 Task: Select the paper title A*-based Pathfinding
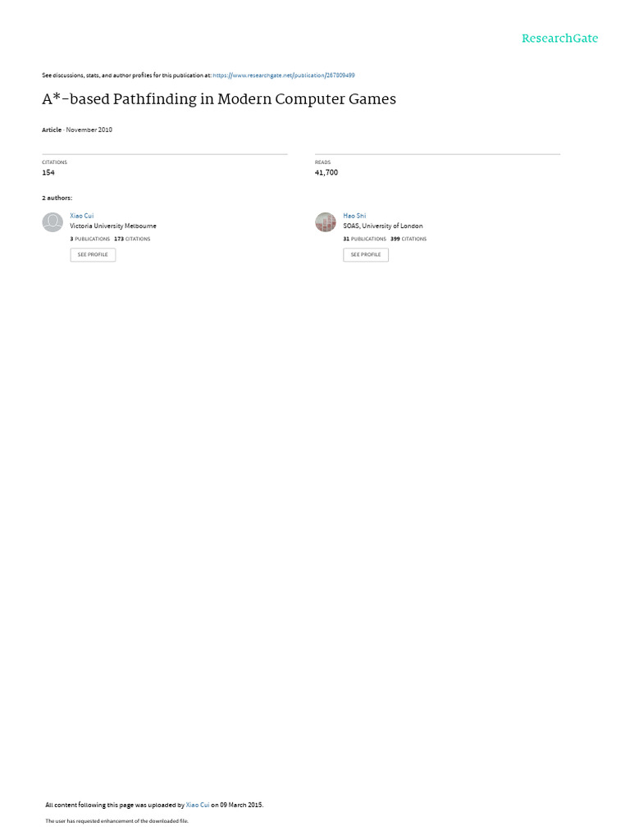tap(218, 99)
